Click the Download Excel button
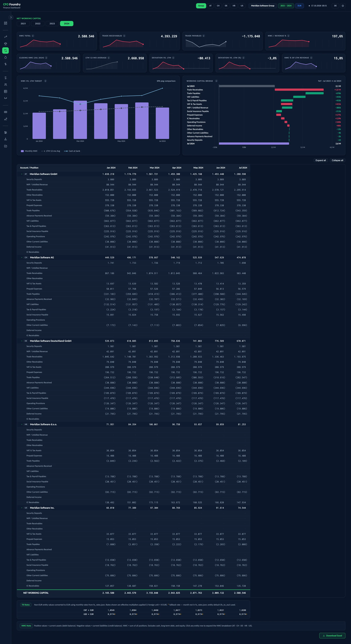Viewport: 351px width, 644px height. pos(332,636)
